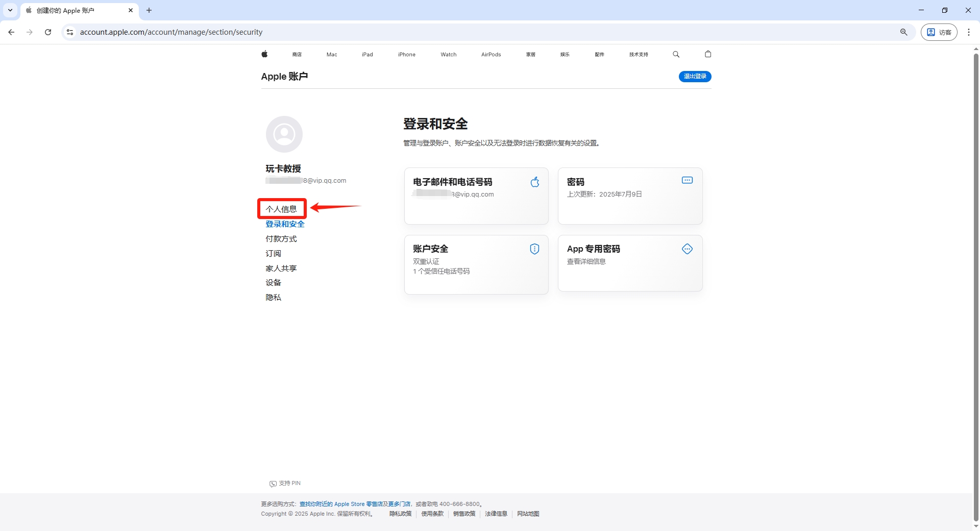Open the search magnifier in Apple nav bar
Viewport: 980px width, 531px height.
tap(676, 54)
